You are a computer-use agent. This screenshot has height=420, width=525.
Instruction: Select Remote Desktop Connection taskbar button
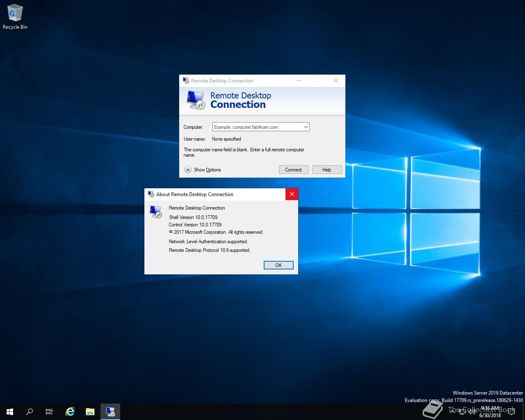point(110,412)
